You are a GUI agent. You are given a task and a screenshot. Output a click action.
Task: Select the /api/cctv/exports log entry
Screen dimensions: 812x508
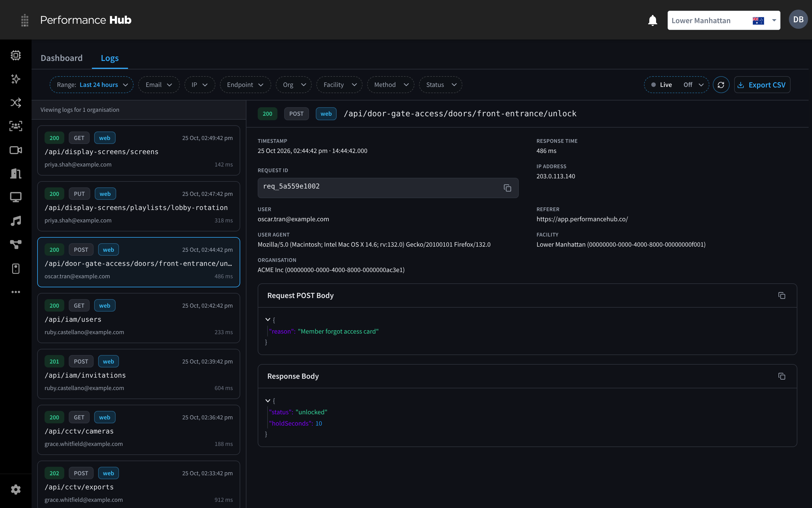coord(139,485)
